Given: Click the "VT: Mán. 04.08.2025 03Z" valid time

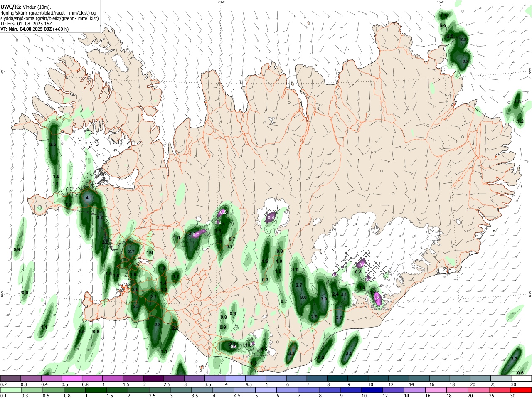Looking at the screenshot, I should (x=26, y=29).
